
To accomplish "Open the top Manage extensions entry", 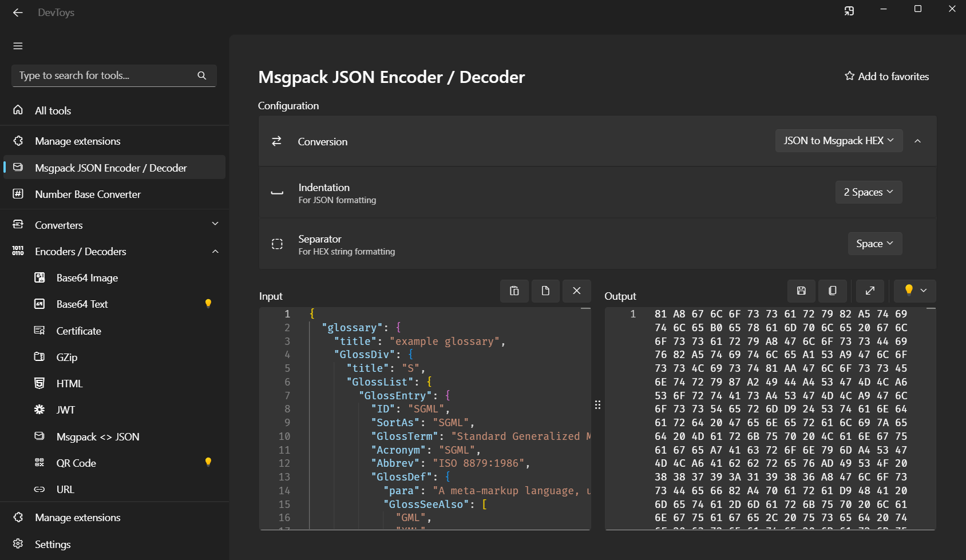I will pyautogui.click(x=114, y=141).
